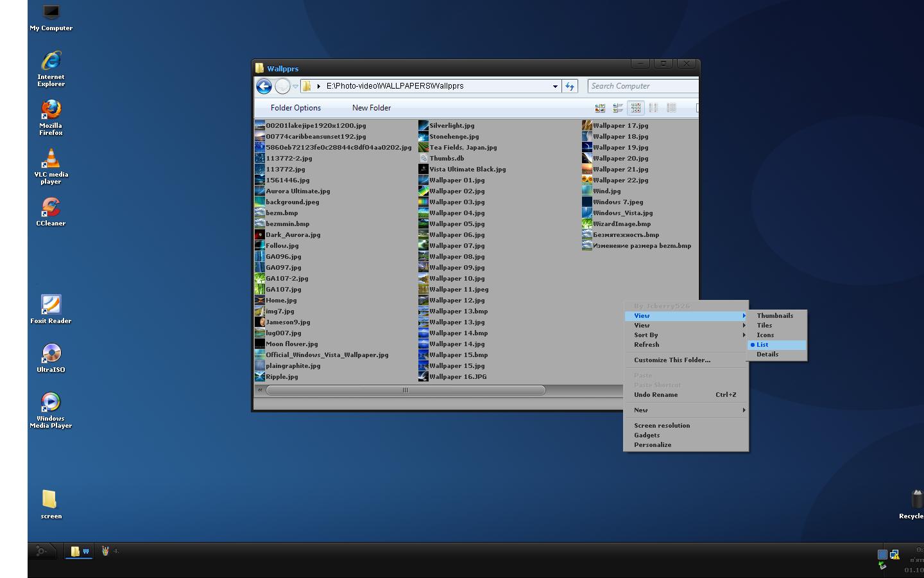Click the horizontal scrollbar thumb in the file list
924x578 pixels.
click(405, 390)
